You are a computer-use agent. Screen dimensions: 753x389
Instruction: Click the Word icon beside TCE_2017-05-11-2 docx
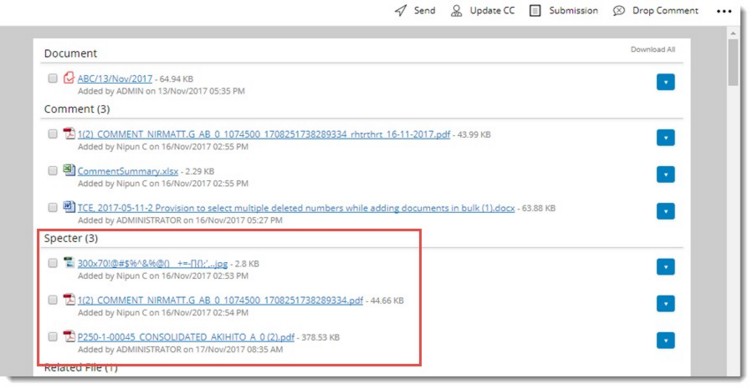(69, 207)
